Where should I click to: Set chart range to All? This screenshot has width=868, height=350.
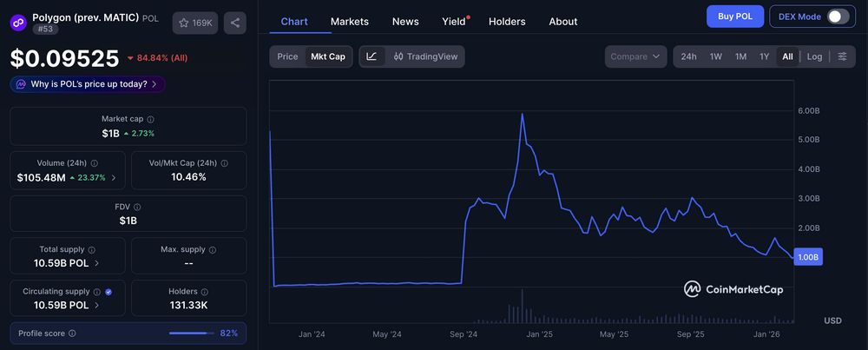click(788, 56)
